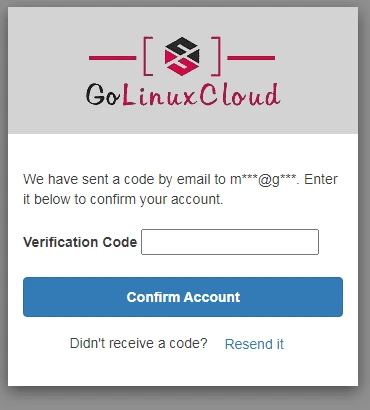Click the white area below the Resend link
370x410 pixels.
183,370
